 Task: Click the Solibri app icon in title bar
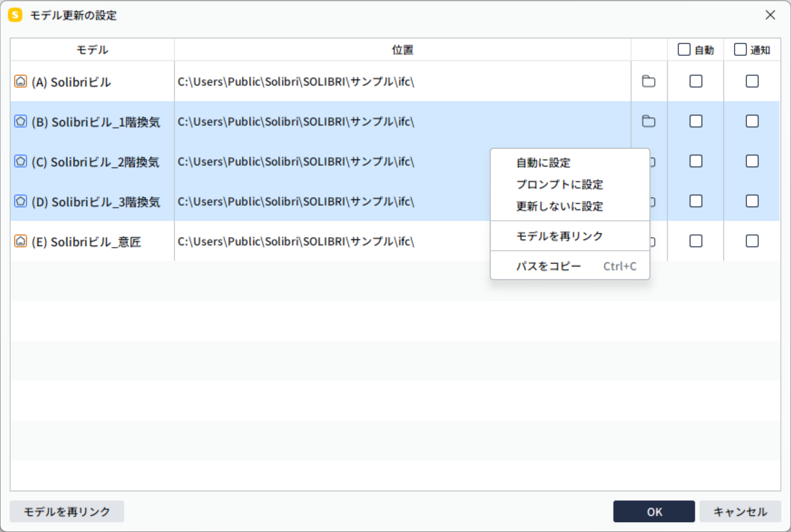[x=15, y=15]
